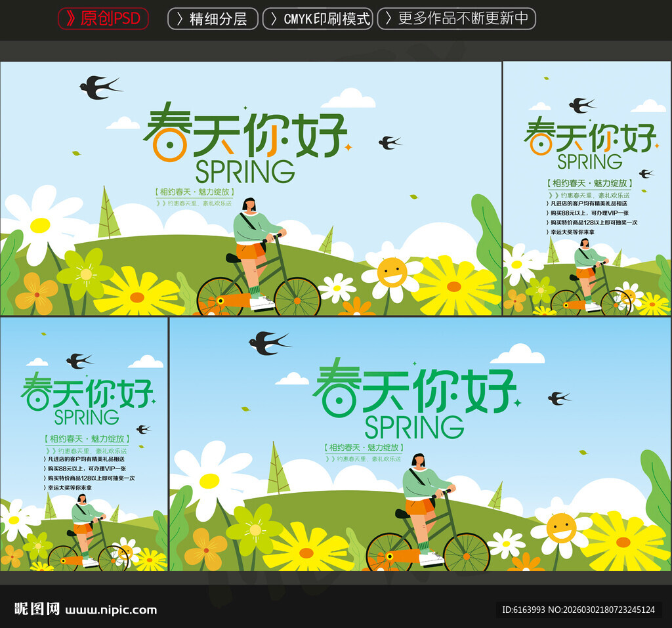Open the 更多作品不断更新中 badge
Screen dimensions: 672x628
pos(457,18)
